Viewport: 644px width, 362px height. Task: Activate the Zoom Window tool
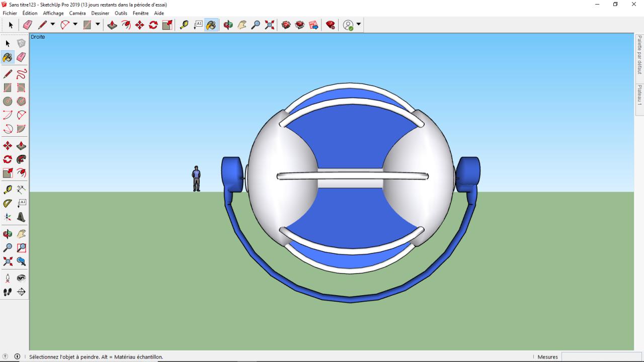tap(21, 248)
